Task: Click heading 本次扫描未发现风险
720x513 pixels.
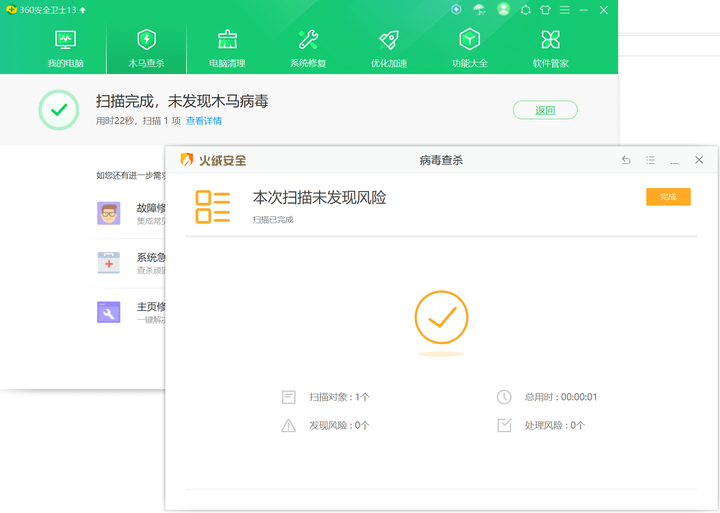Action: [x=320, y=198]
